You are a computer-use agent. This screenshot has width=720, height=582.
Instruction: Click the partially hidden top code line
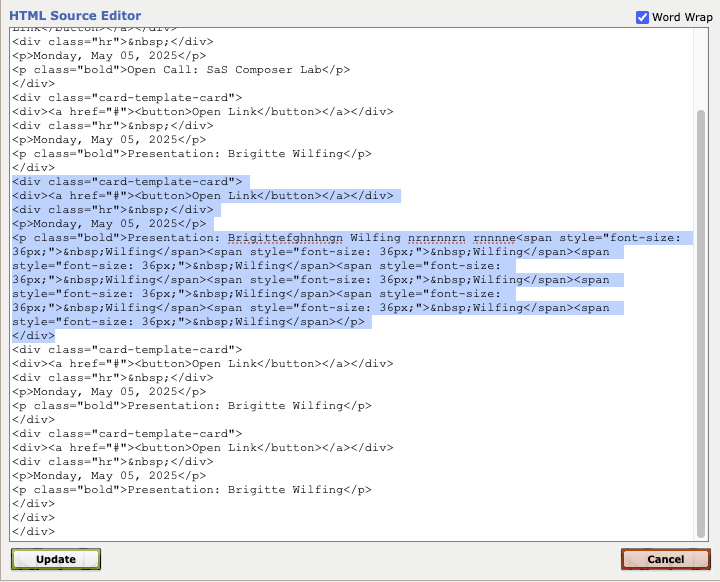tap(80, 29)
